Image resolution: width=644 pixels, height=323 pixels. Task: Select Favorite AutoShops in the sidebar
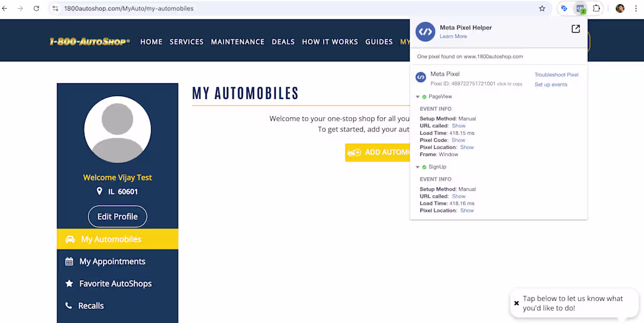[118, 284]
